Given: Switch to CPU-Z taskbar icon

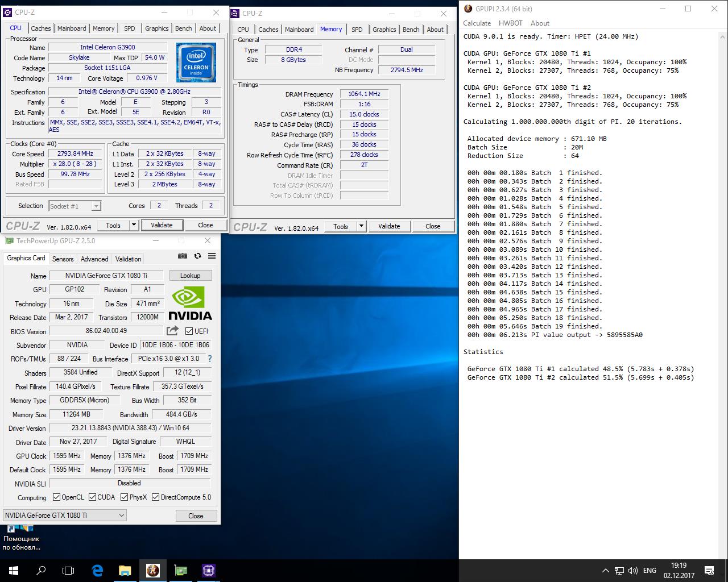Looking at the screenshot, I should 208,571.
